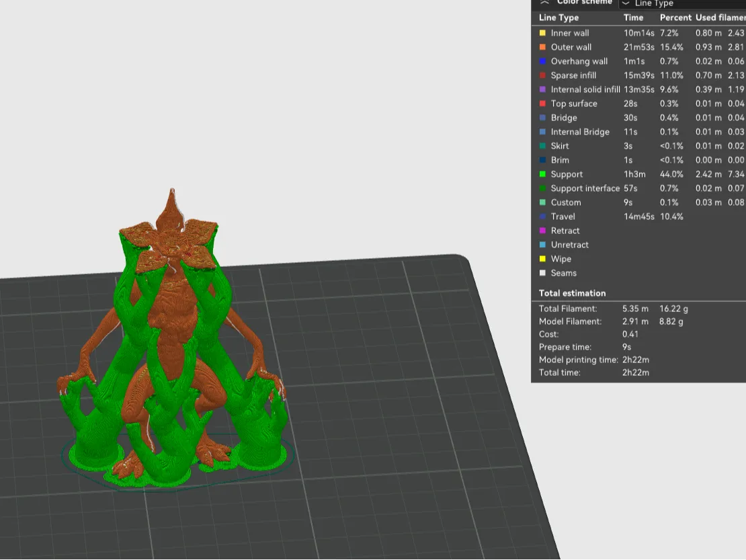Click the orange Outer wall color swatch

tap(542, 47)
